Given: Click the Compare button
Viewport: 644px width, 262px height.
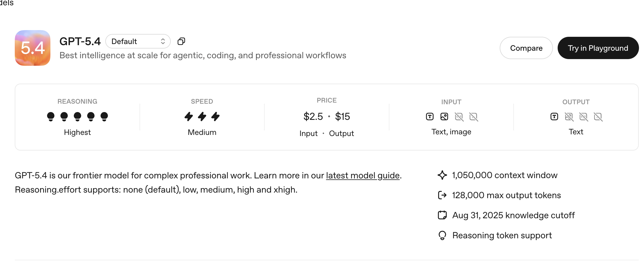Looking at the screenshot, I should [526, 48].
